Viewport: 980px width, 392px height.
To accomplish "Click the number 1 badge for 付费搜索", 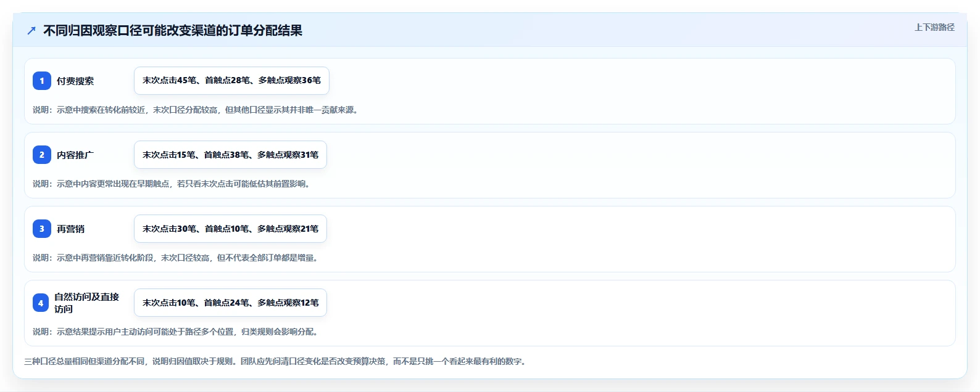I will click(42, 81).
